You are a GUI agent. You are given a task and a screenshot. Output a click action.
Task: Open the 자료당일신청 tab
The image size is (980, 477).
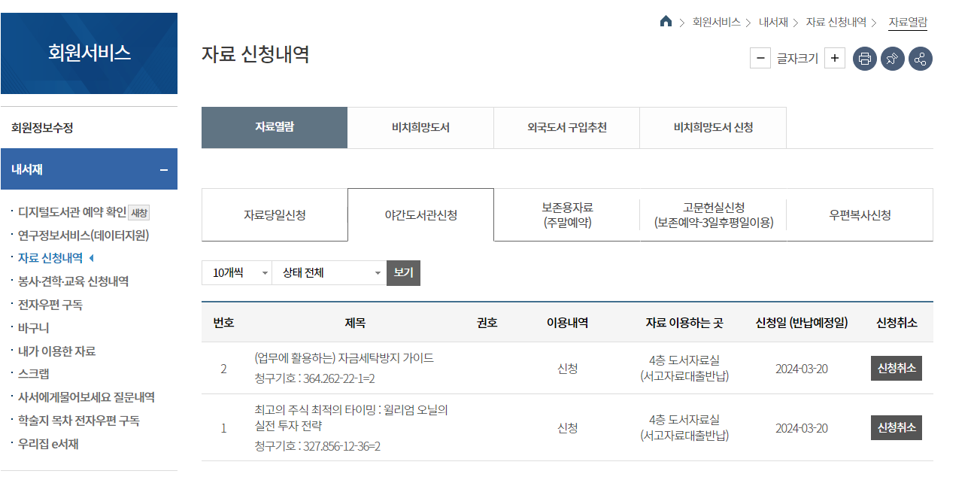274,215
